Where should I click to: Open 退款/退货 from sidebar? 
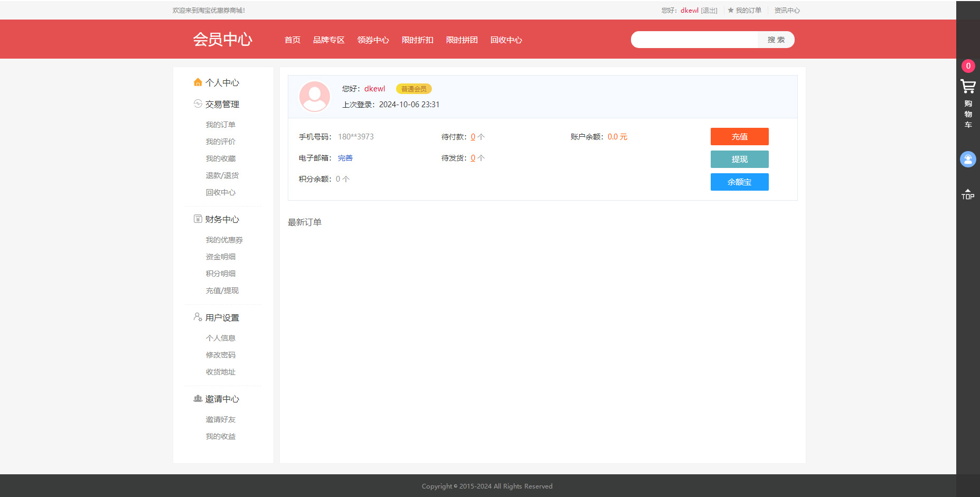(x=222, y=175)
